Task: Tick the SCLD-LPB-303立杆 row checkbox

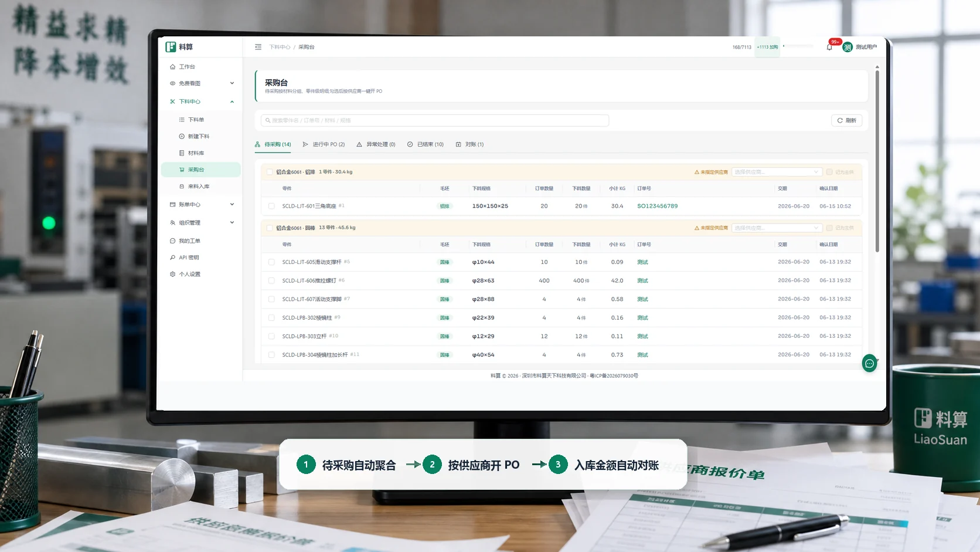Action: pyautogui.click(x=271, y=336)
